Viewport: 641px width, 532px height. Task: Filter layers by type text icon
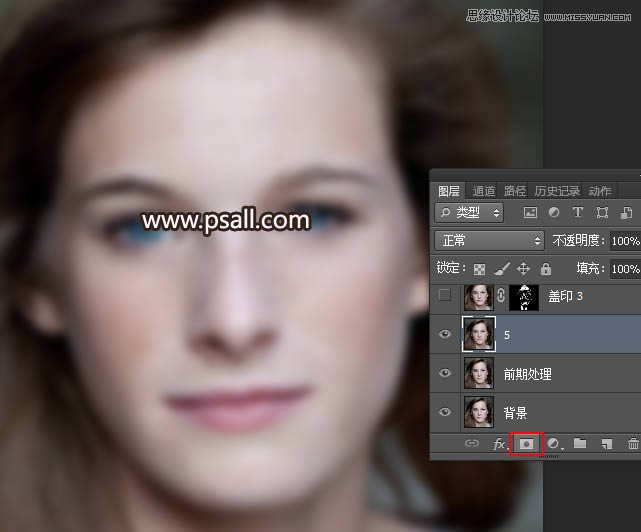(x=577, y=212)
